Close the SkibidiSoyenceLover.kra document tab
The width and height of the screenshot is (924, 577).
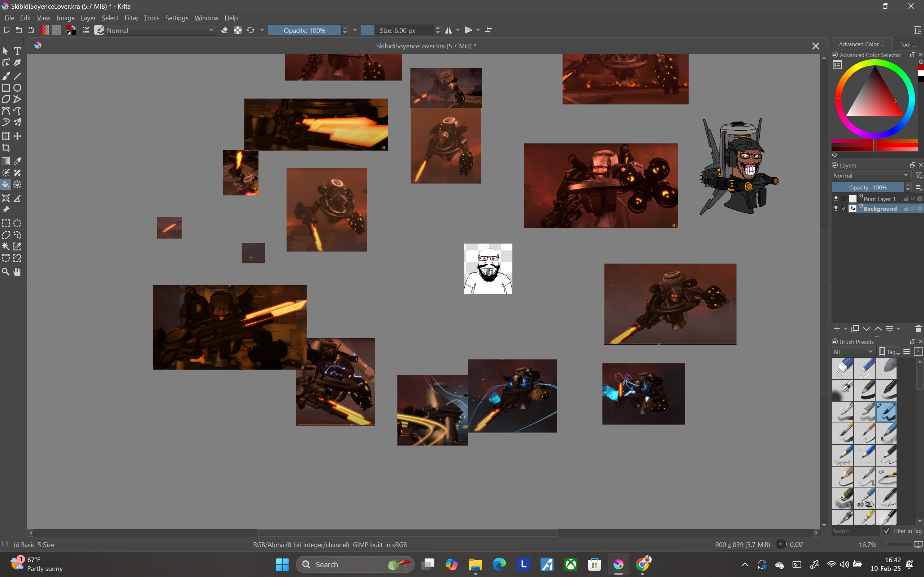pyautogui.click(x=816, y=46)
